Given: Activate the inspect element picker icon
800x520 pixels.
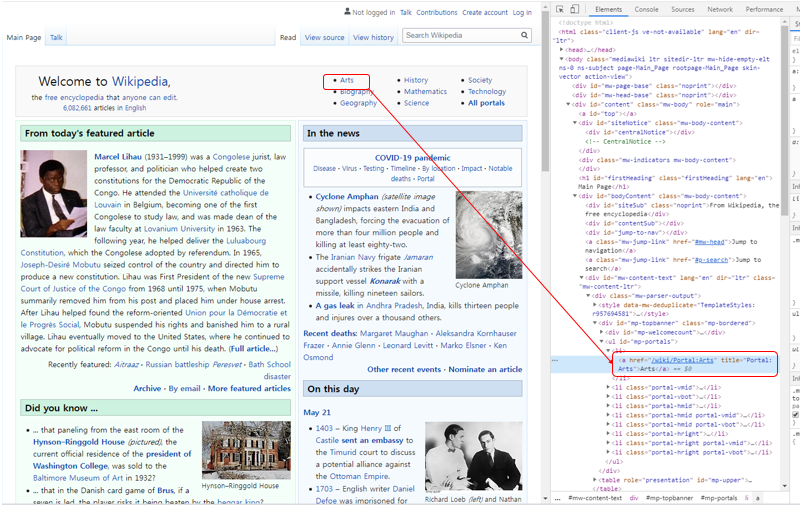Looking at the screenshot, I should pos(560,9).
